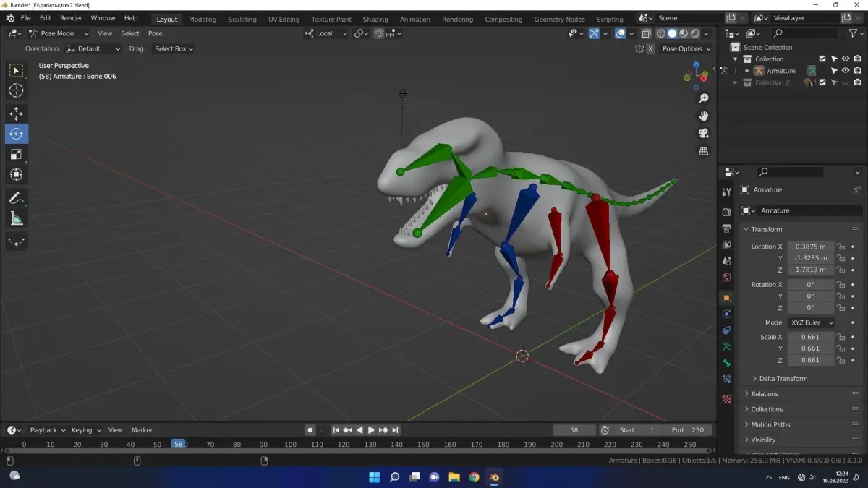Open the Keying menu in timeline
Image resolution: width=868 pixels, height=488 pixels.
click(x=86, y=430)
